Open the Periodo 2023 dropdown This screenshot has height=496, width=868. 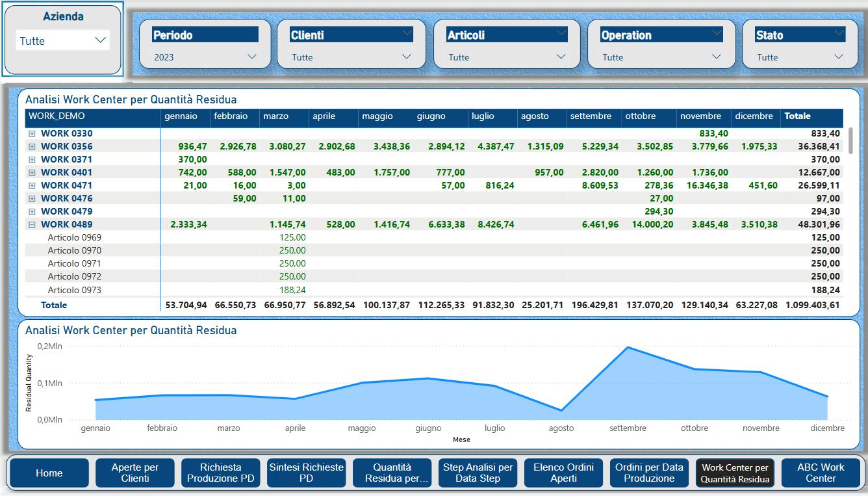[252, 57]
